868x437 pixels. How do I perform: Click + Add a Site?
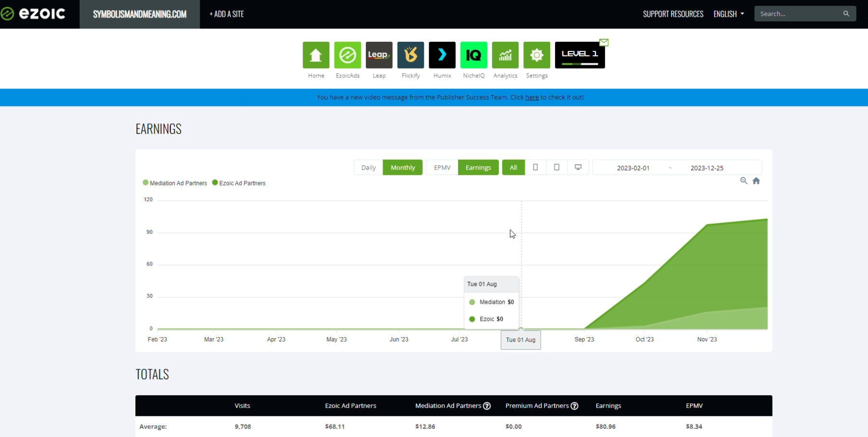click(x=227, y=14)
